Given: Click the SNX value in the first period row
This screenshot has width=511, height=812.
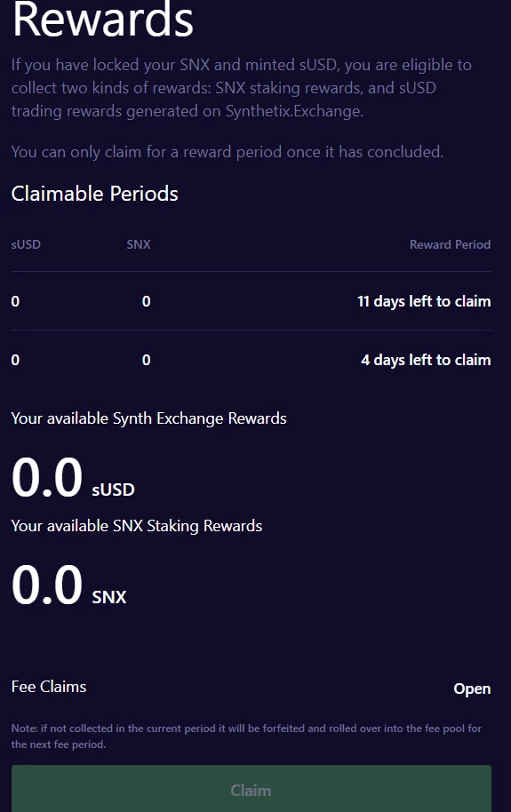Looking at the screenshot, I should 146,301.
